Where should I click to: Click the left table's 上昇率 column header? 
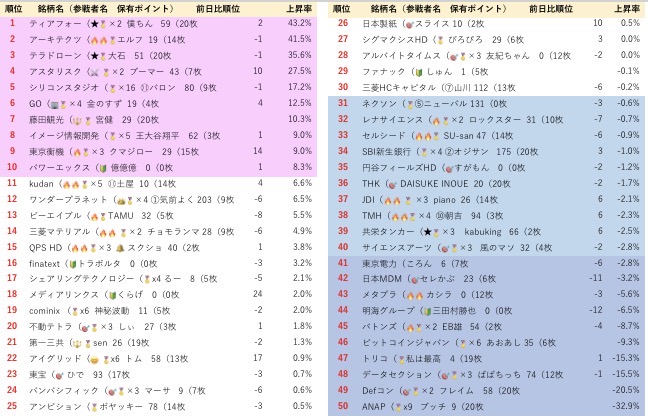(299, 9)
